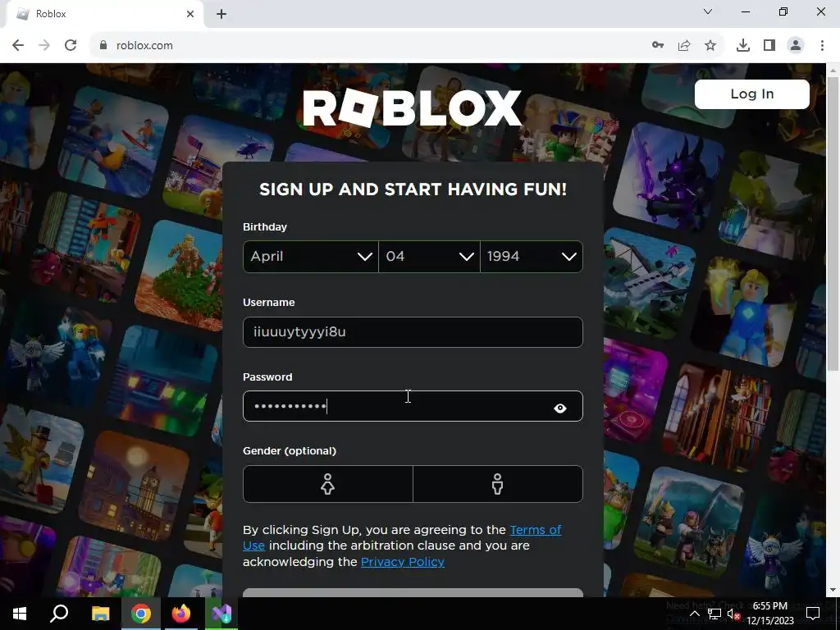Open the taskbar clock showing 6:55 PM
Screen dimensions: 840x630
click(x=770, y=614)
